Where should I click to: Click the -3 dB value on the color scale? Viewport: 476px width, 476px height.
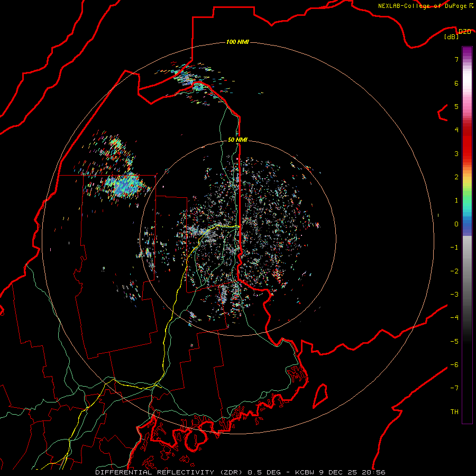[454, 295]
